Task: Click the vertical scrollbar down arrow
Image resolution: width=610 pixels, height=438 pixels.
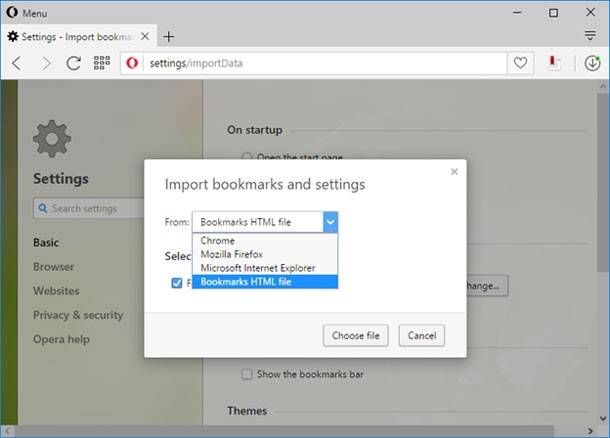Action: point(603,419)
